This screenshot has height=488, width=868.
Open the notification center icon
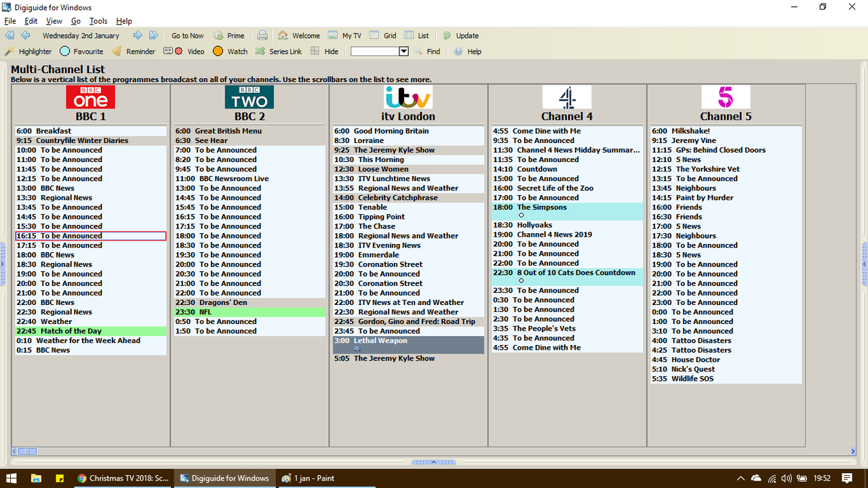point(846,478)
